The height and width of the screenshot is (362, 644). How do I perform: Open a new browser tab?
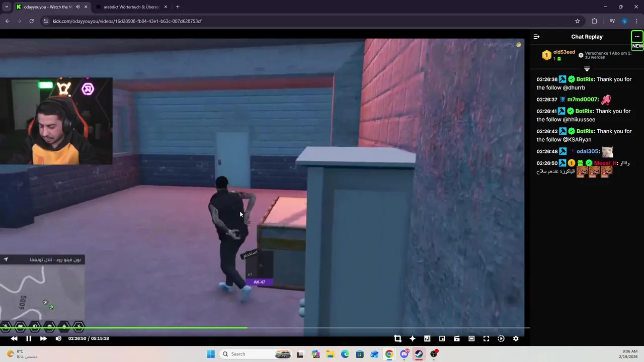(x=178, y=7)
